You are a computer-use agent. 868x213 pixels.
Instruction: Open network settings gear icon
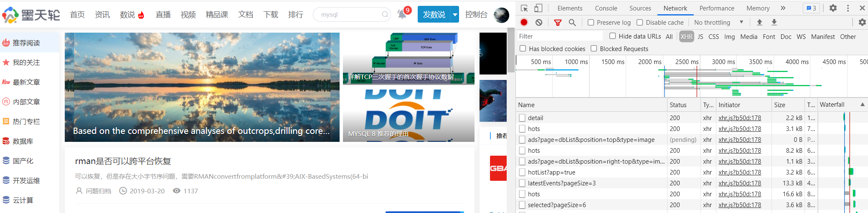pyautogui.click(x=862, y=22)
